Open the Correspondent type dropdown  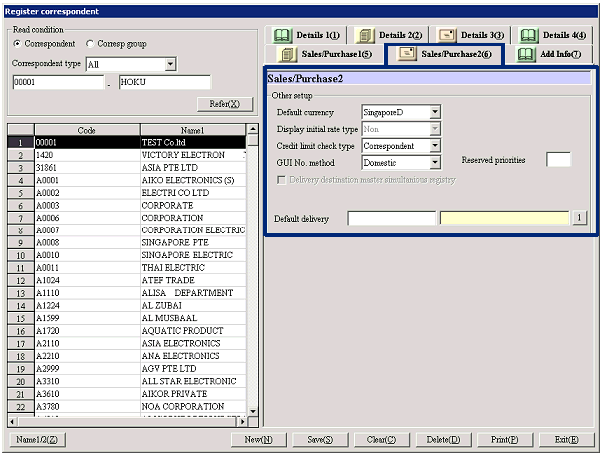tap(170, 64)
